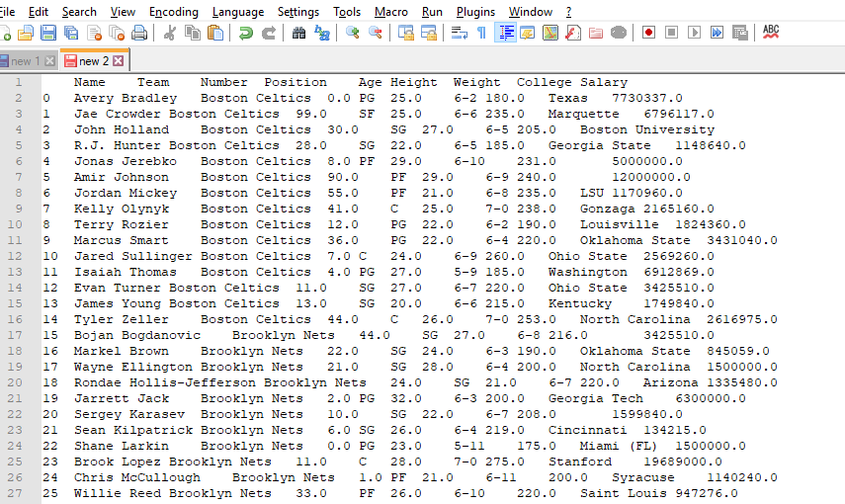
Task: Toggle Word Wrap toolbar button
Action: coord(460,33)
